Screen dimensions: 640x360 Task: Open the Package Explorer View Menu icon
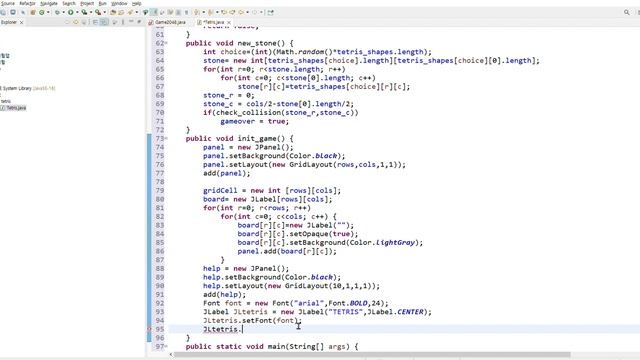(122, 22)
